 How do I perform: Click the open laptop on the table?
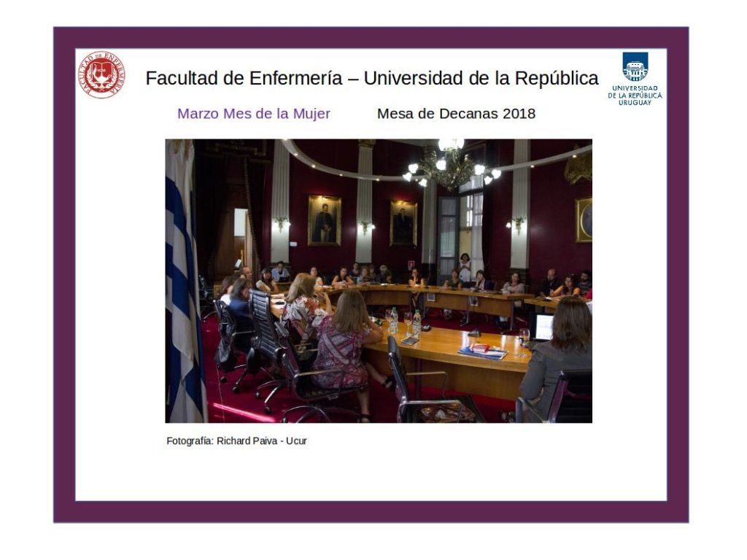point(542,327)
